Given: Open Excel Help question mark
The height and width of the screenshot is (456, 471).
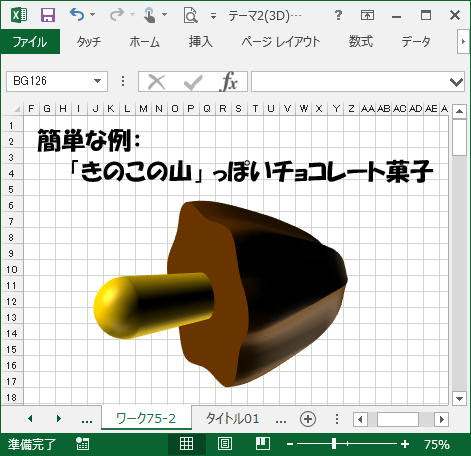Looking at the screenshot, I should click(x=338, y=15).
